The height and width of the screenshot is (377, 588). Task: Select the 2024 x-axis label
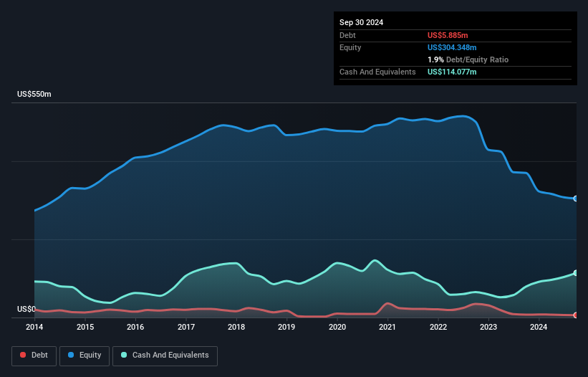pos(539,327)
